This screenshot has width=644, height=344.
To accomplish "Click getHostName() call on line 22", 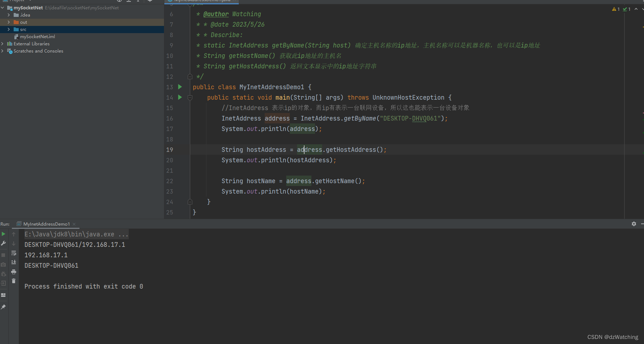I will pos(338,181).
